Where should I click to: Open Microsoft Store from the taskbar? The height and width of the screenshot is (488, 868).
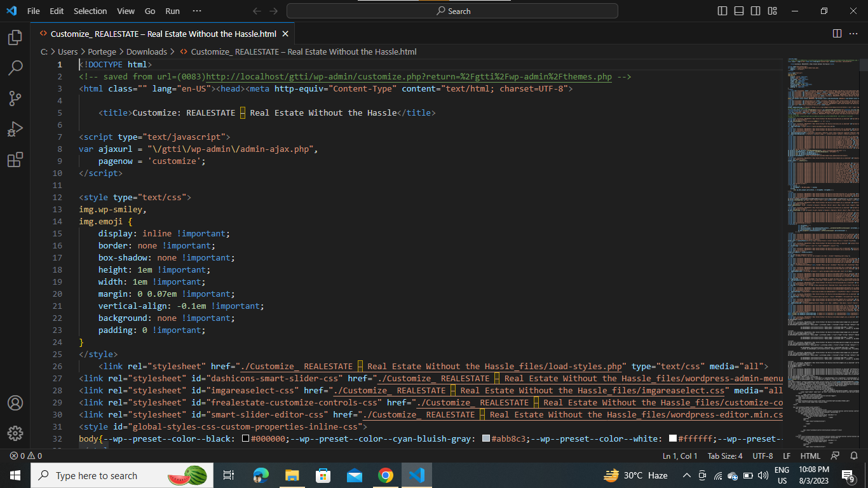click(323, 475)
